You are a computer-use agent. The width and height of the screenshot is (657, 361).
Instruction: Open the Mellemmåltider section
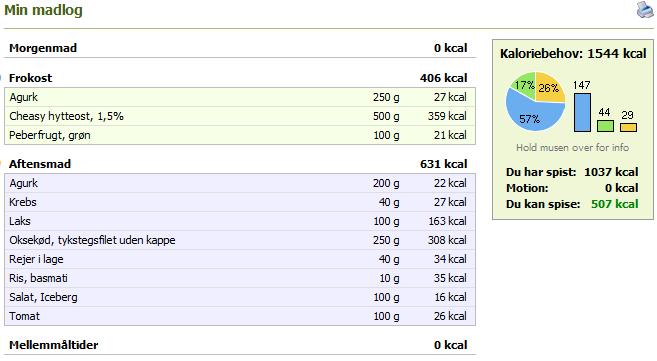[x=240, y=345]
